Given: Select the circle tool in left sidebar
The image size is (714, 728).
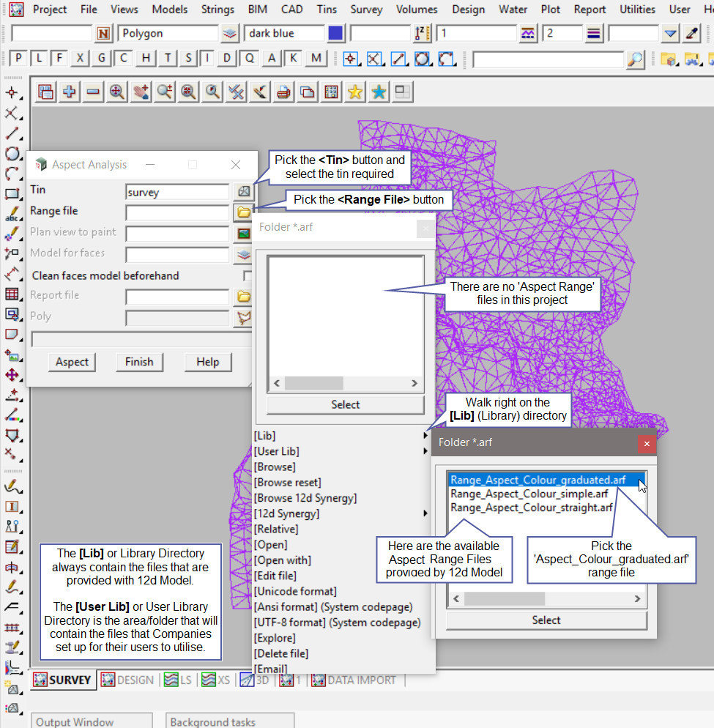Looking at the screenshot, I should pyautogui.click(x=12, y=154).
